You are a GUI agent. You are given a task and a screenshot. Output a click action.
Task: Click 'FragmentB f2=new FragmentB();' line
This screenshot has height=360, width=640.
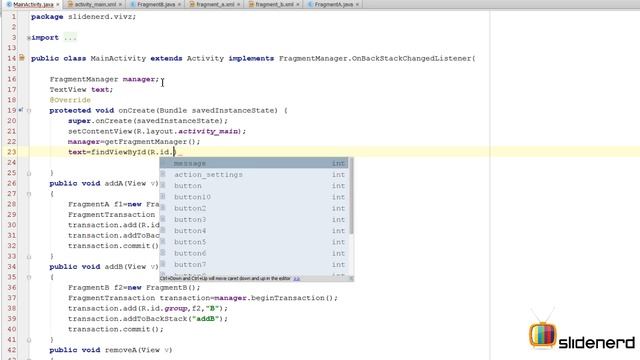pyautogui.click(x=134, y=287)
